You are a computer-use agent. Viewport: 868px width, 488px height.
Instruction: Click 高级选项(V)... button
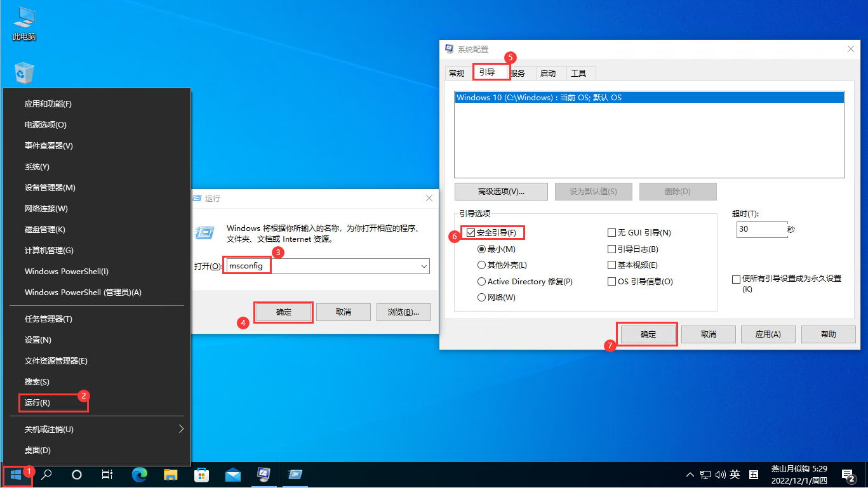click(501, 192)
